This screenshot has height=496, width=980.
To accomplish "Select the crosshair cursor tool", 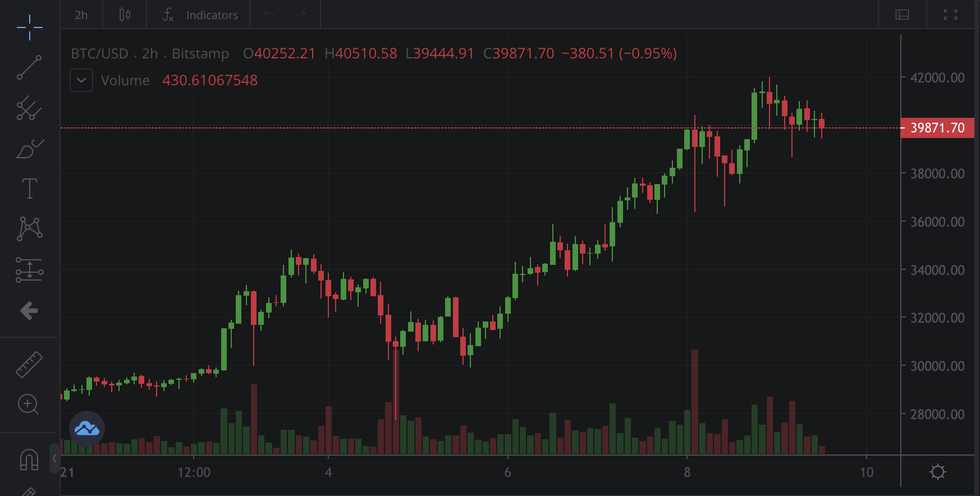I will pos(29,27).
